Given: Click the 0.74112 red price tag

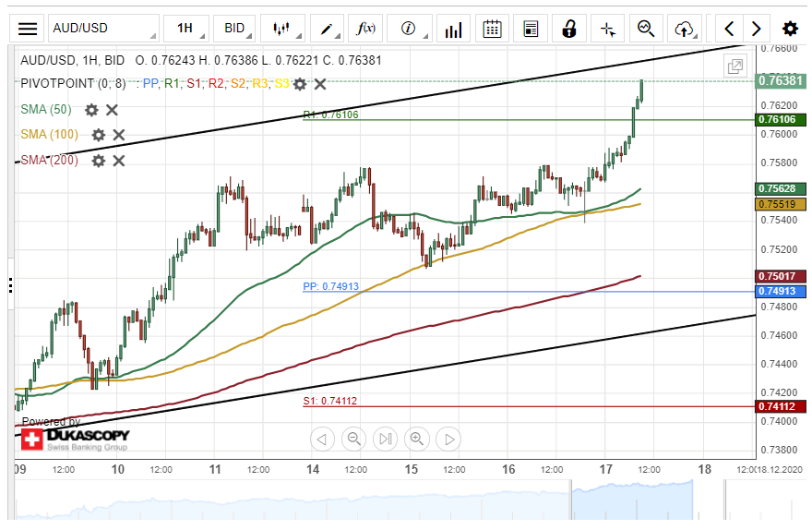Looking at the screenshot, I should [781, 406].
